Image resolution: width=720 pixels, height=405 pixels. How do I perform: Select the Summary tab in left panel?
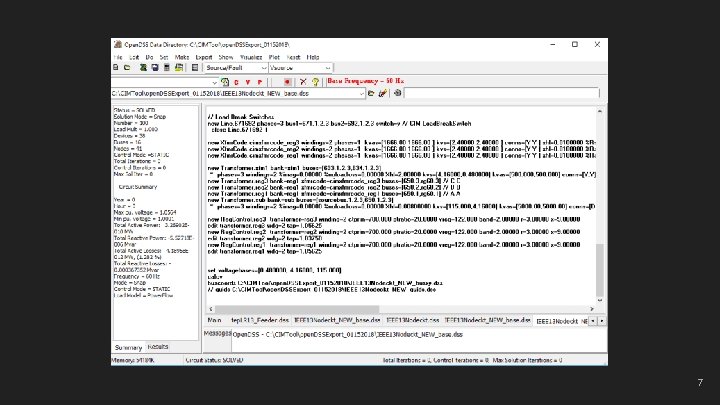coord(128,348)
